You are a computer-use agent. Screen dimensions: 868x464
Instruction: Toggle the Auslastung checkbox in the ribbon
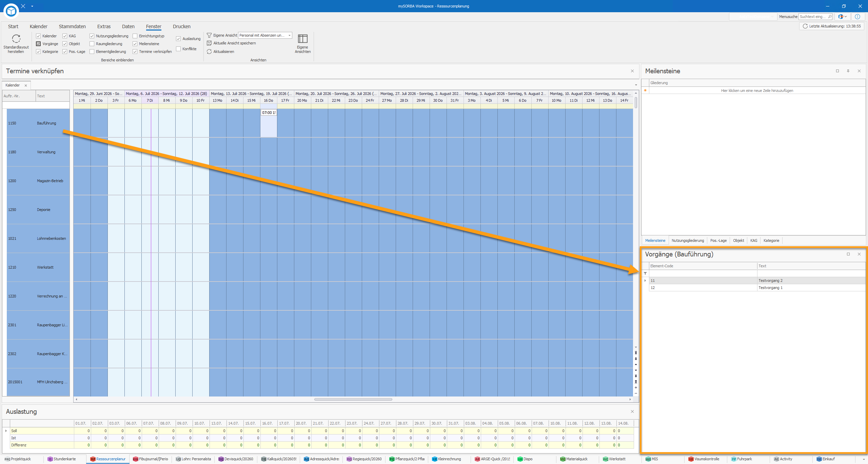tap(178, 39)
